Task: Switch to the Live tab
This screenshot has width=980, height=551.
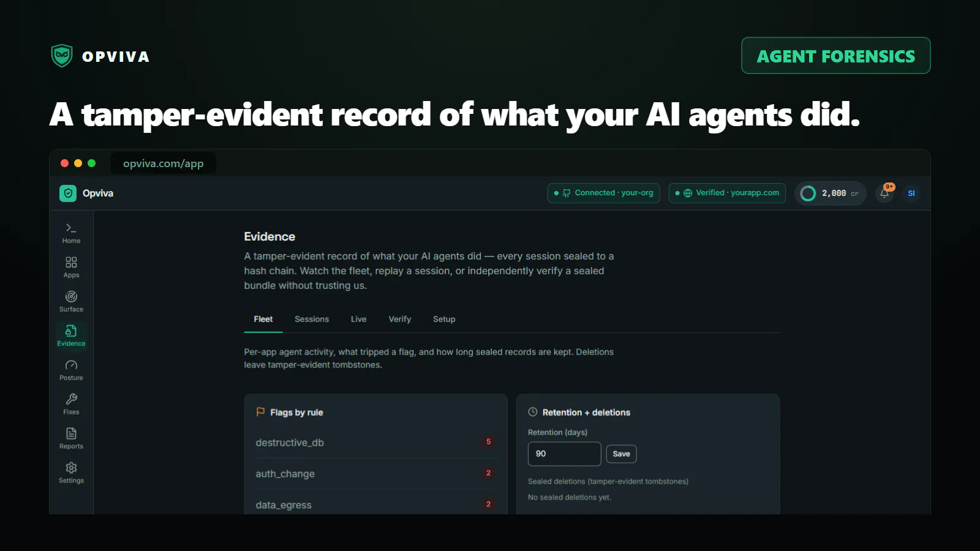Action: (359, 319)
